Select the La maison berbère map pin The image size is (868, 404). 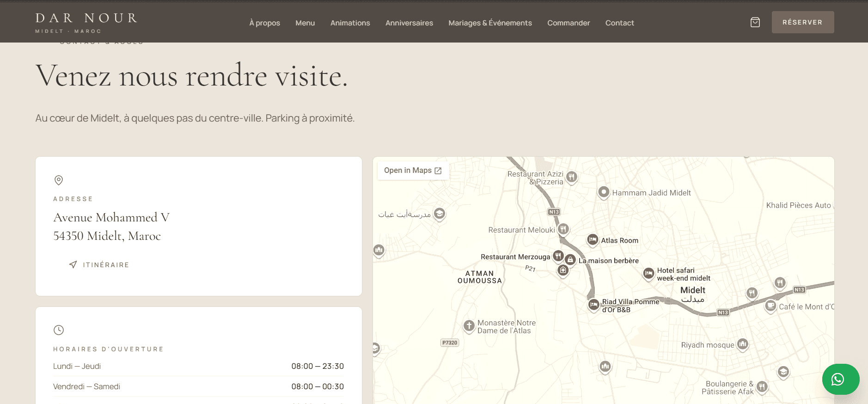570,260
